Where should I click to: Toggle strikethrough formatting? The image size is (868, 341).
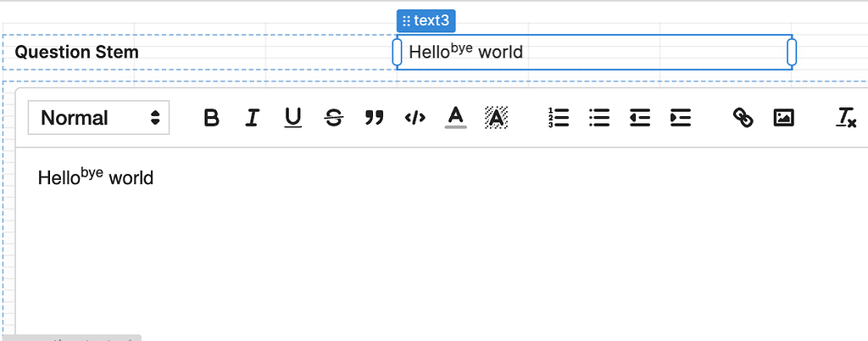pos(334,117)
